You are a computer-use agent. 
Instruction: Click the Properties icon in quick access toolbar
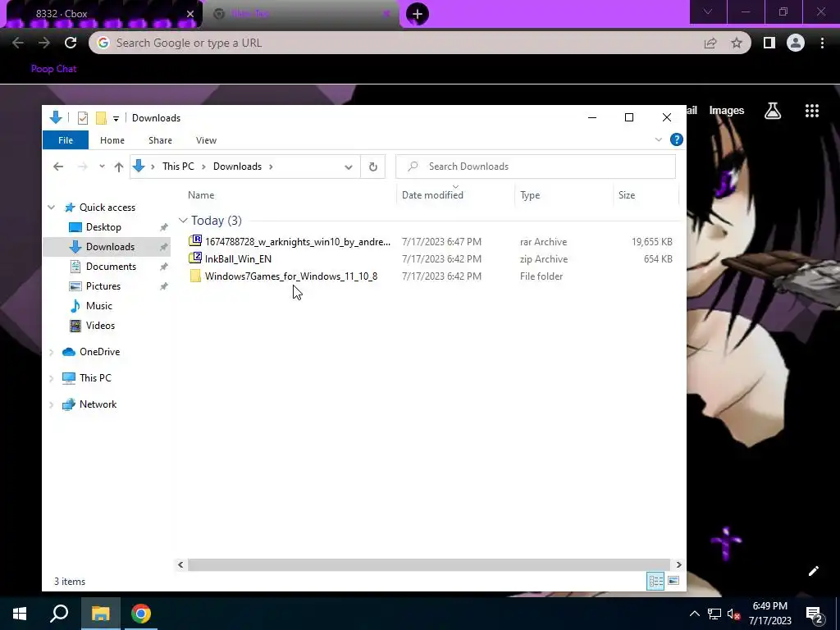pyautogui.click(x=83, y=118)
